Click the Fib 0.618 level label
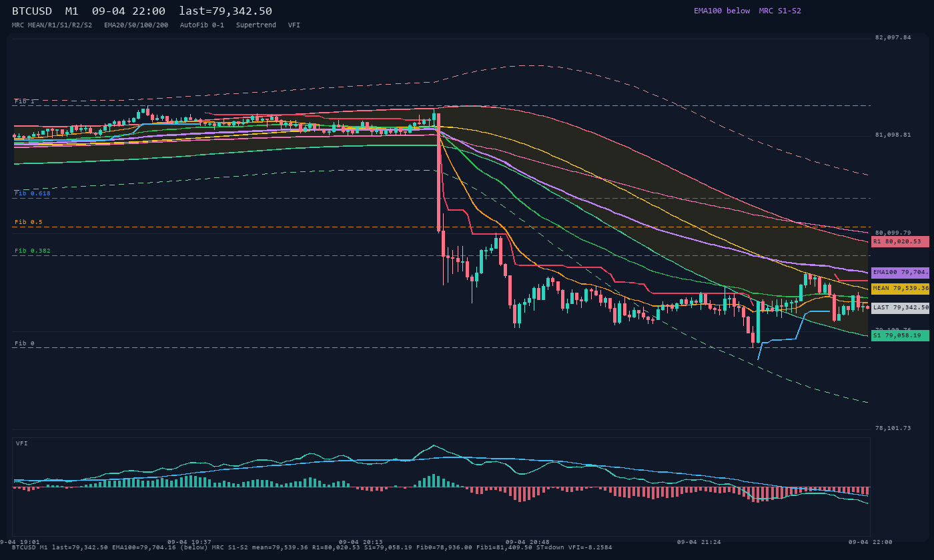The height and width of the screenshot is (560, 934). [33, 193]
